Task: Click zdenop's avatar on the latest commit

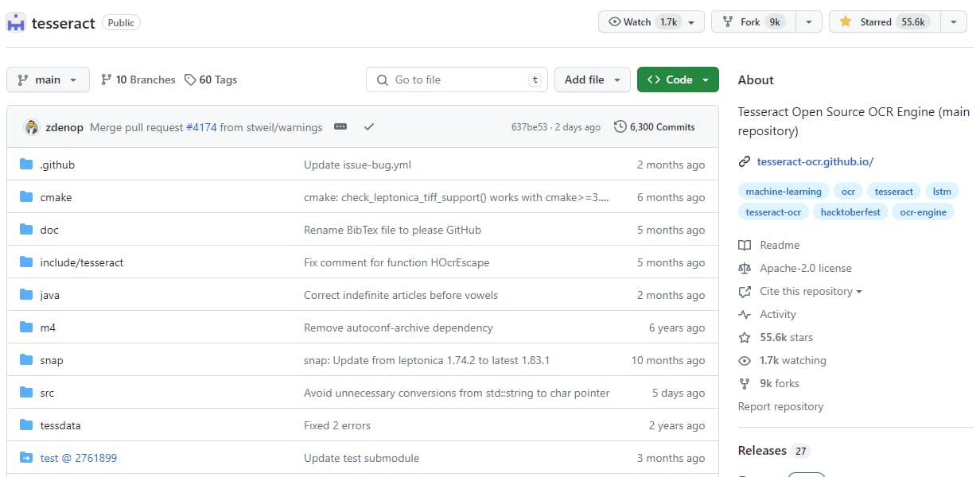Action: tap(32, 127)
